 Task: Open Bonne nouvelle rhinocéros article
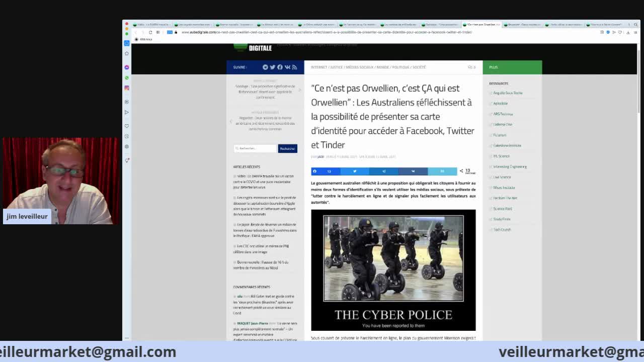tap(261, 265)
